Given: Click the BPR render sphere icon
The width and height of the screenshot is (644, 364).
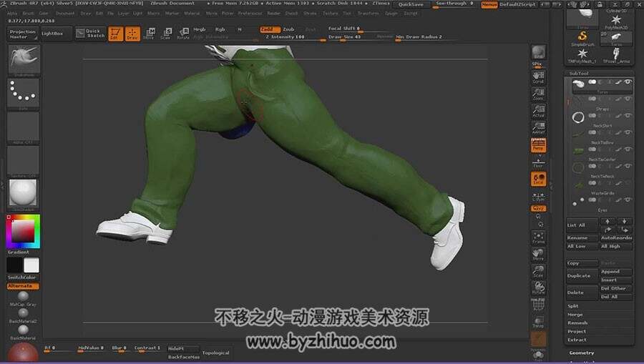Looking at the screenshot, I should click(538, 52).
